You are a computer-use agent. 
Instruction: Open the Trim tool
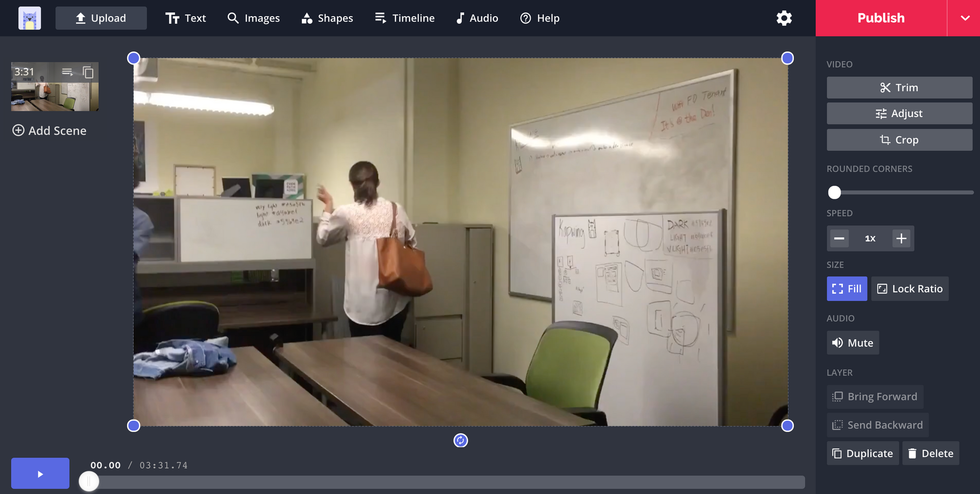tap(899, 87)
